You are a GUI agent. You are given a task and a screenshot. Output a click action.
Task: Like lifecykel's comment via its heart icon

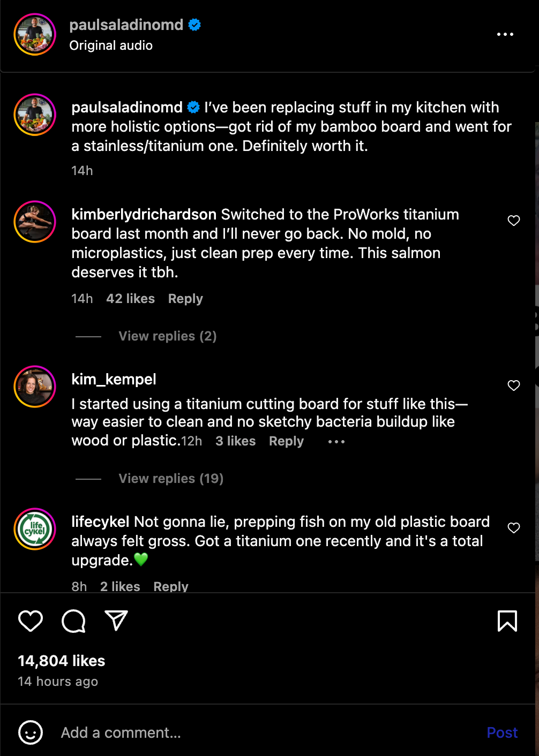tap(514, 527)
